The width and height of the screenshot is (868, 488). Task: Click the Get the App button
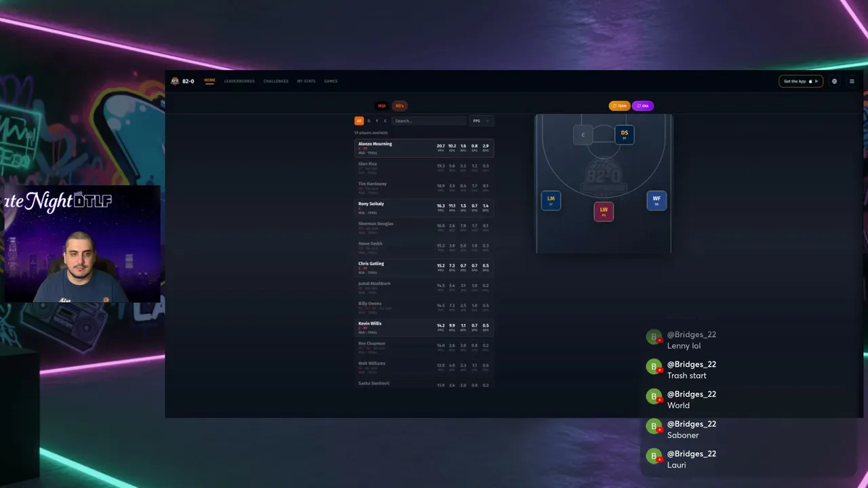click(x=801, y=81)
